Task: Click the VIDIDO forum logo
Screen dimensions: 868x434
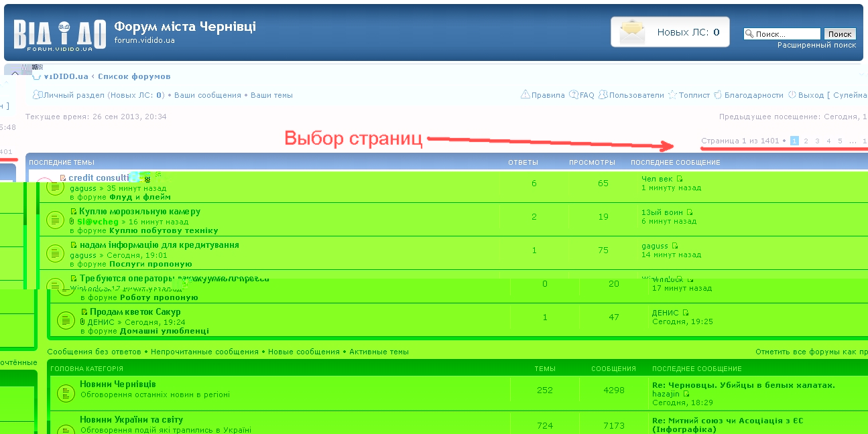Action: [60, 34]
